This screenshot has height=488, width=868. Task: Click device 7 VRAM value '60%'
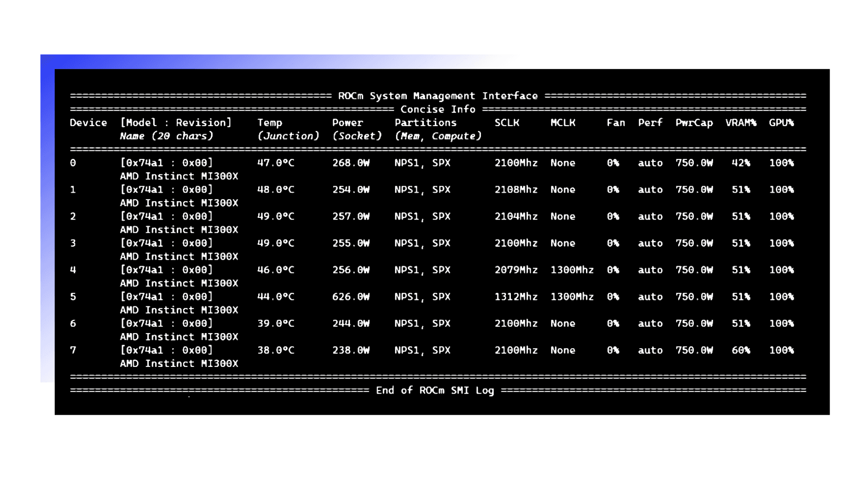pyautogui.click(x=741, y=350)
